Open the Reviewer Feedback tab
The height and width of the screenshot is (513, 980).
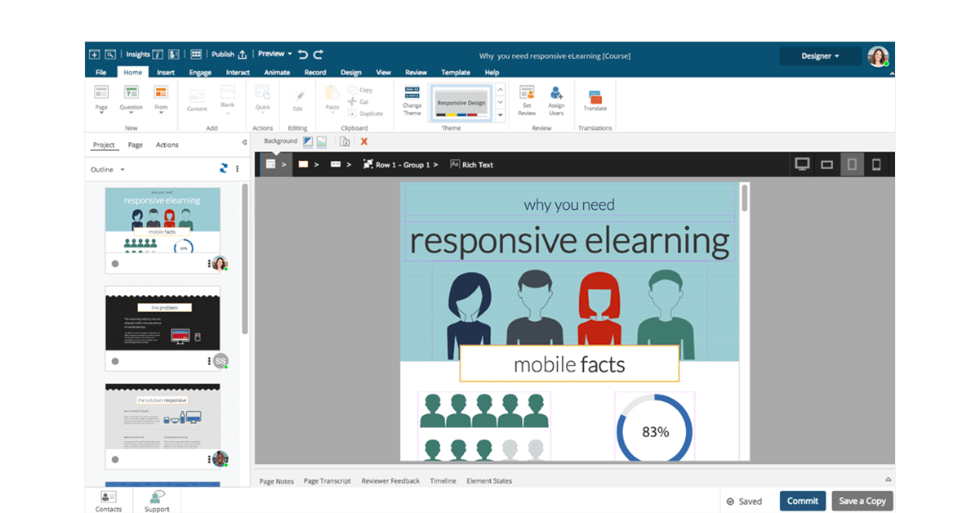390,481
